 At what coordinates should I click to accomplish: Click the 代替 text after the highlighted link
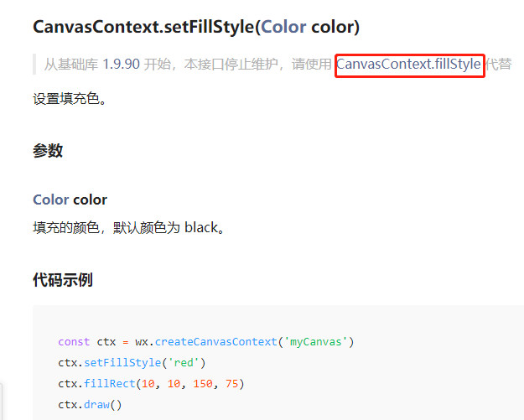[x=498, y=65]
